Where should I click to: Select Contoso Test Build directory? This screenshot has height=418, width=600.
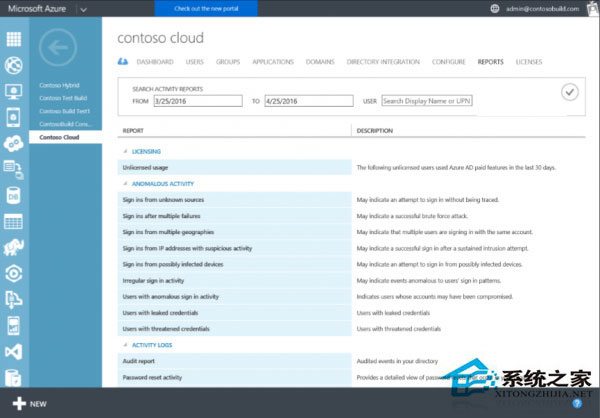(x=65, y=98)
